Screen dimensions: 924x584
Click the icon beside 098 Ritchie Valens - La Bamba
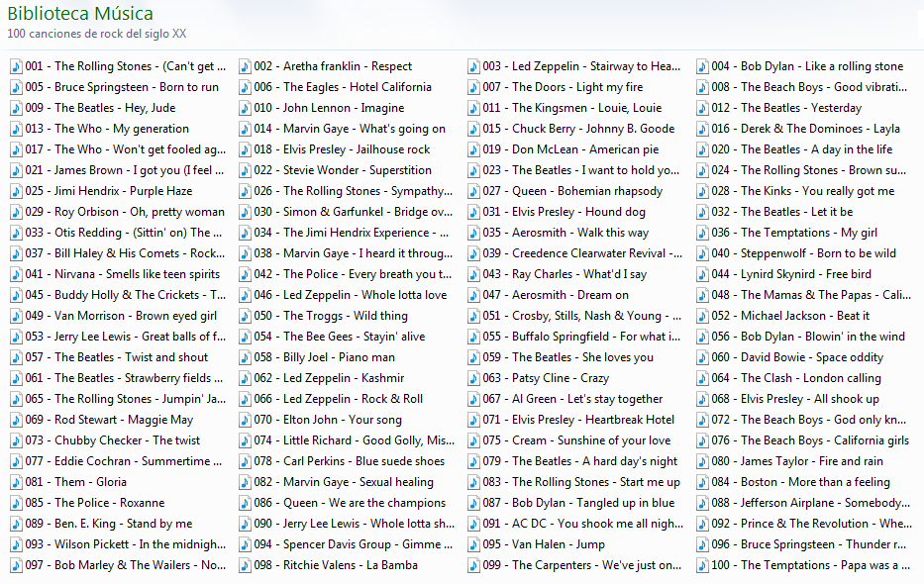pyautogui.click(x=246, y=566)
